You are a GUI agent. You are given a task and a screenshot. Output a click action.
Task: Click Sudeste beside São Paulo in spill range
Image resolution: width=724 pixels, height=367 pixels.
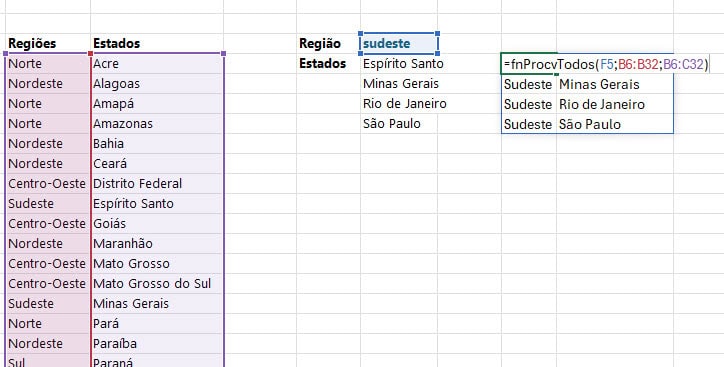529,124
